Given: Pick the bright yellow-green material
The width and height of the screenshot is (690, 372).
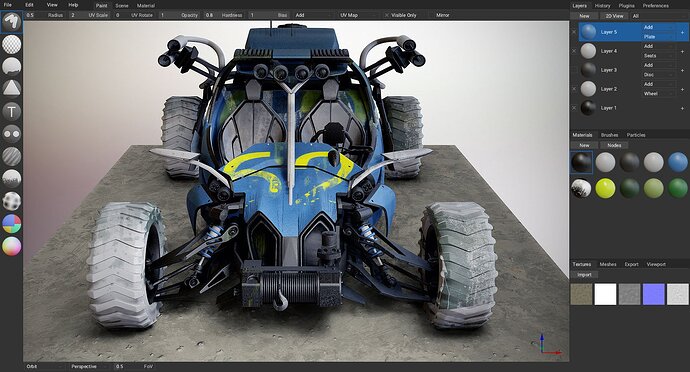Looking at the screenshot, I should pos(606,188).
